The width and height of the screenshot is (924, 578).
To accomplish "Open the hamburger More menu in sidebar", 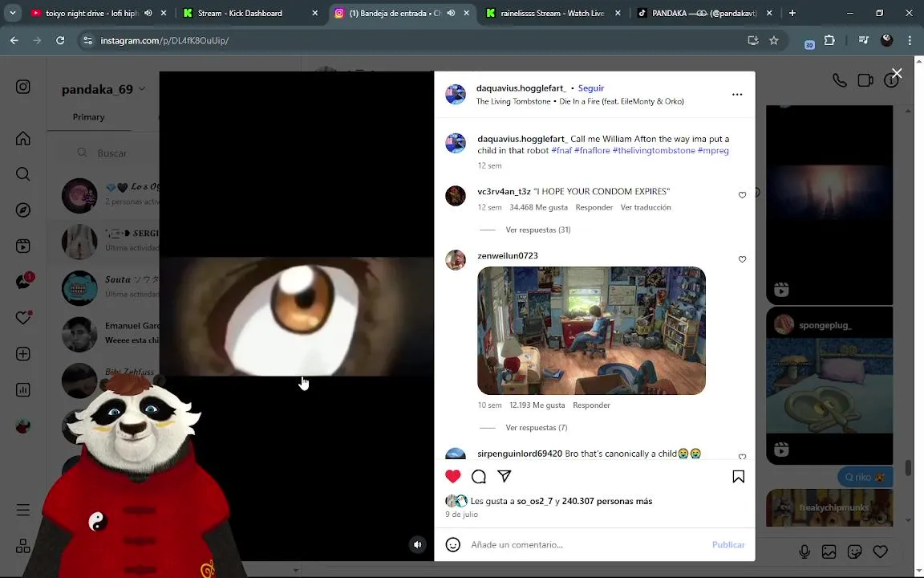I will pos(23,511).
